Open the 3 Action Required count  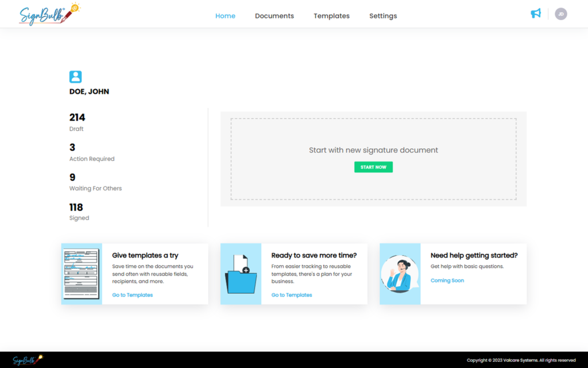pyautogui.click(x=92, y=152)
